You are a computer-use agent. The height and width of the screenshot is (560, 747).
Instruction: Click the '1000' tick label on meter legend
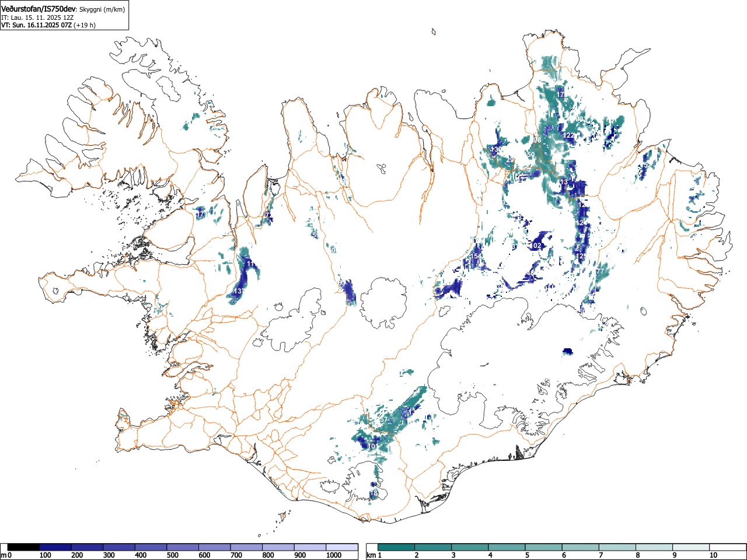(x=333, y=555)
